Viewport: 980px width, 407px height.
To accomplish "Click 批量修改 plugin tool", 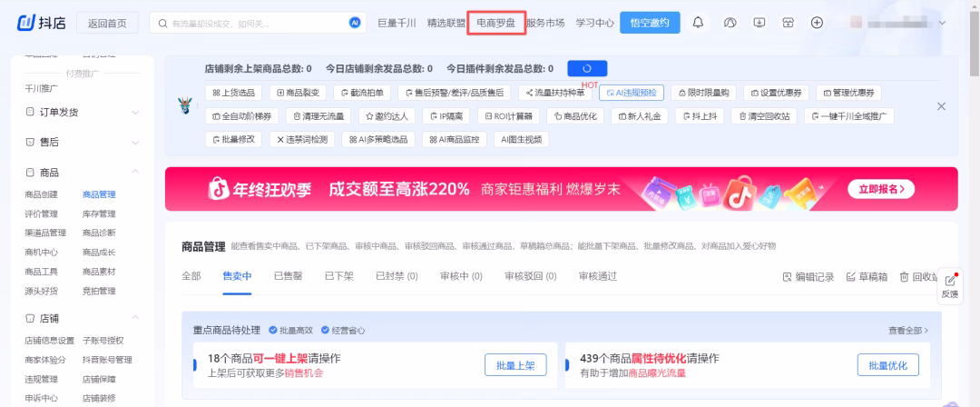I will [233, 140].
